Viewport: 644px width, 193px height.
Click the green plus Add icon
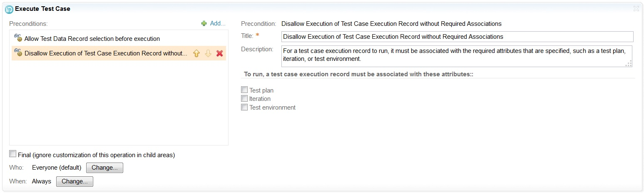click(x=204, y=24)
